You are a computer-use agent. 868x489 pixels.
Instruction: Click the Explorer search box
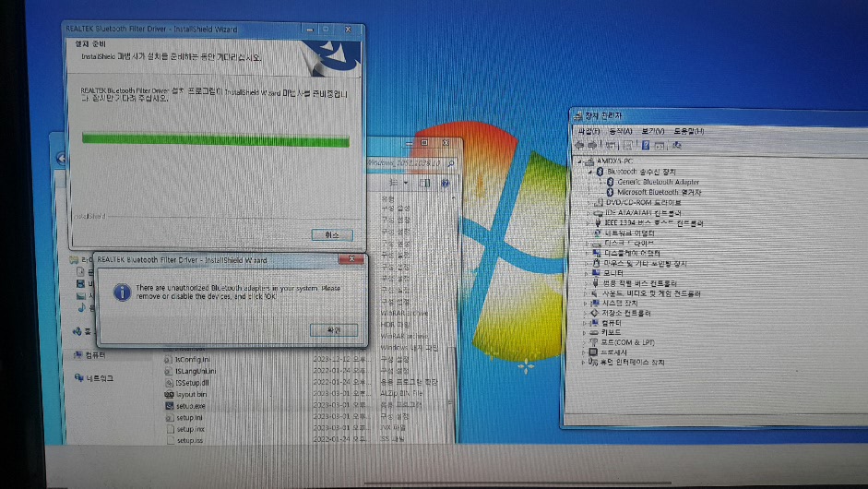click(x=411, y=162)
